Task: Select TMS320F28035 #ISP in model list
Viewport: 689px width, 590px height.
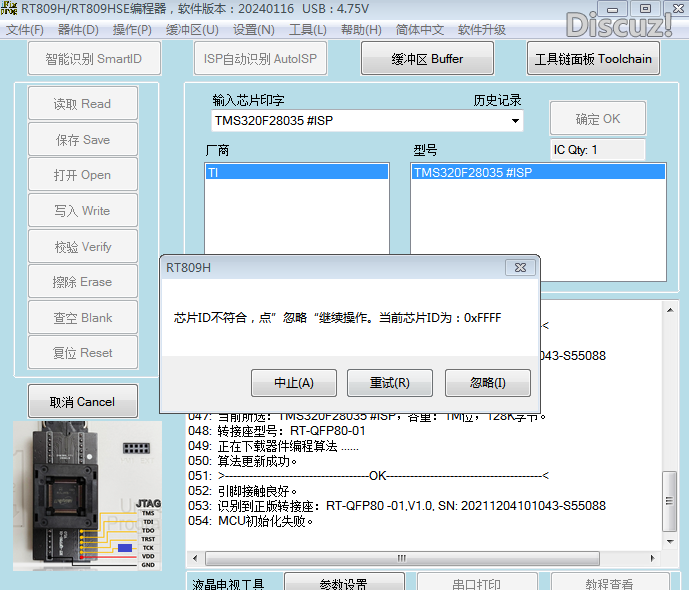Action: point(537,172)
